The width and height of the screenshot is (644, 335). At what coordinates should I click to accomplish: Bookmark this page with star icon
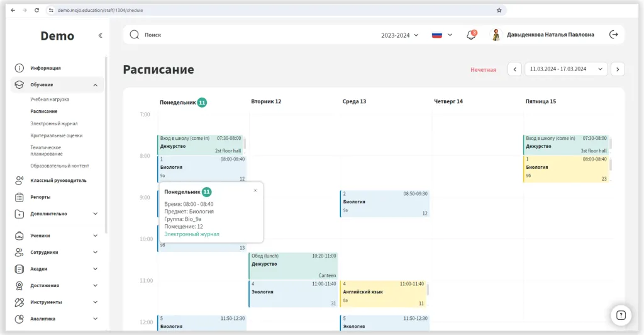pyautogui.click(x=499, y=11)
